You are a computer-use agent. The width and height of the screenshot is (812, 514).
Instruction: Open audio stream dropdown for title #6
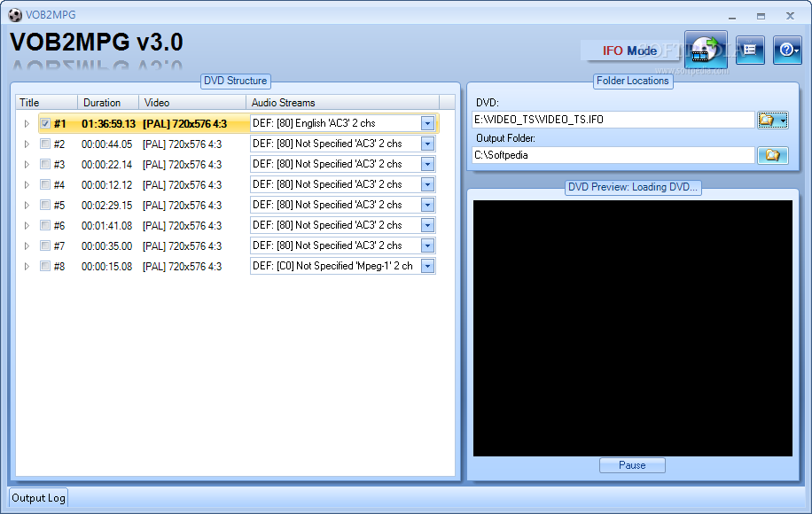pos(427,225)
